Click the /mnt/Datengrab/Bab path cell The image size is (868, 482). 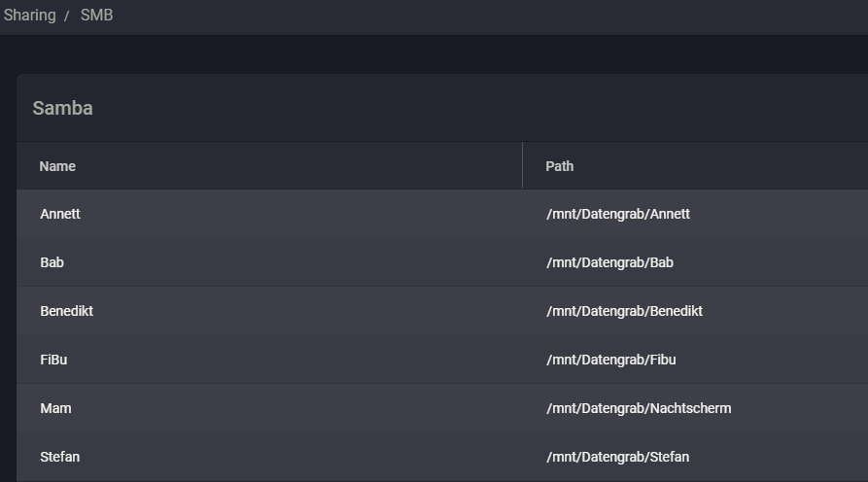tap(609, 262)
